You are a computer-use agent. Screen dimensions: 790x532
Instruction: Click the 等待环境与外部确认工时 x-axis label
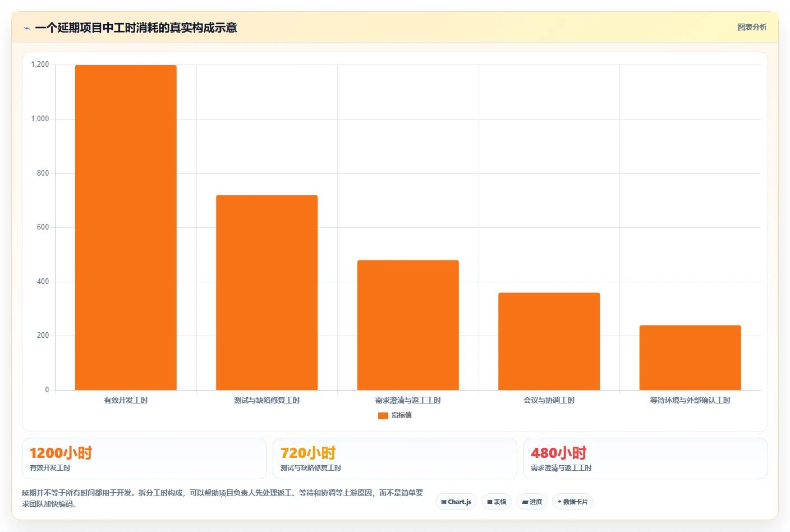pos(690,400)
